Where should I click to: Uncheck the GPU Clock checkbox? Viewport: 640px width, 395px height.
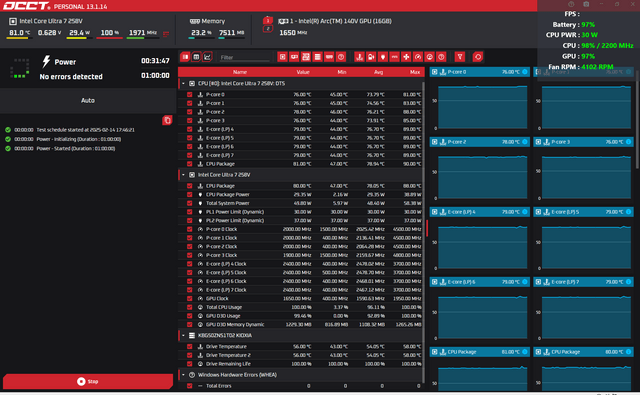[x=189, y=299]
